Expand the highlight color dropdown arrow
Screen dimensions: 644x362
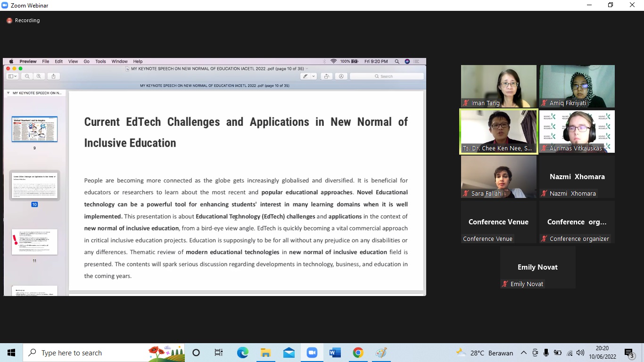(x=314, y=76)
